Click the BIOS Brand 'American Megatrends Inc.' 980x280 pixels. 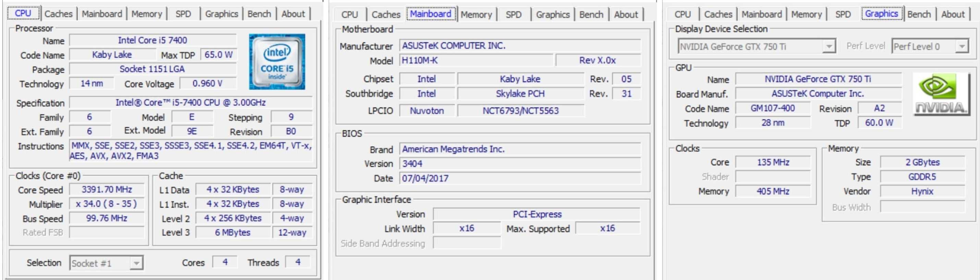520,149
